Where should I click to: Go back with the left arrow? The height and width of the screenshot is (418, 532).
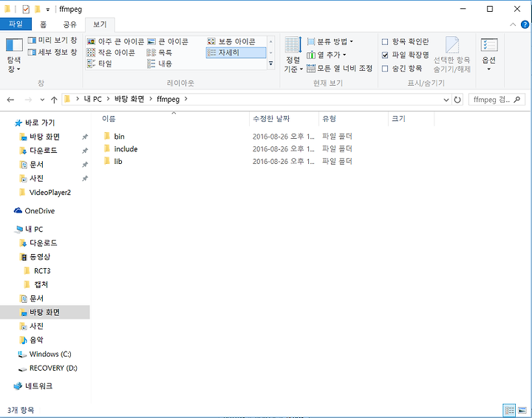click(x=10, y=100)
